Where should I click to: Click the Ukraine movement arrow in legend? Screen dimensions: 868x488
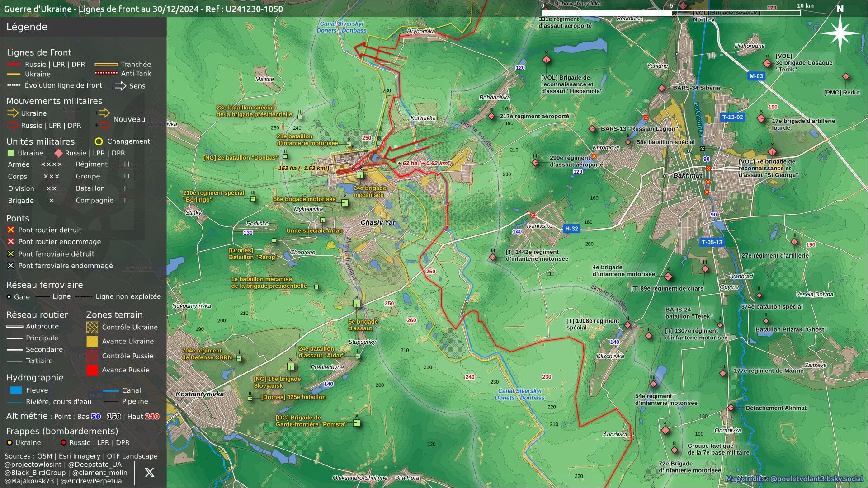tap(13, 113)
